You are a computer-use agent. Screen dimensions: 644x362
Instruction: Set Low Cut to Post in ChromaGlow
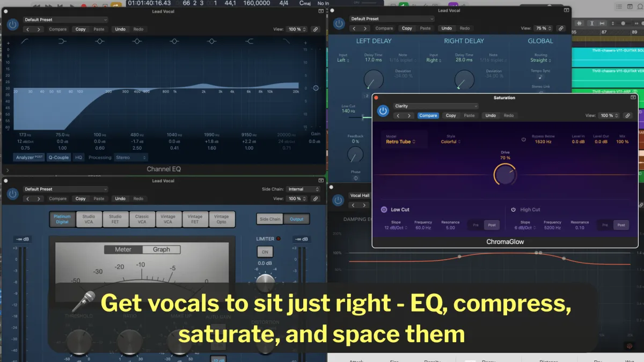click(x=491, y=225)
